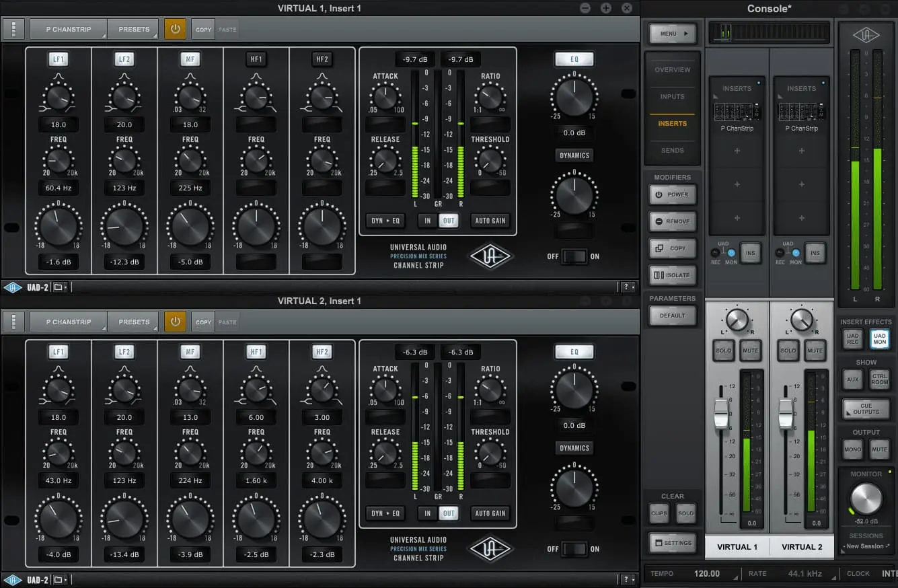The image size is (898, 588).
Task: Toggle power icon in Virtual 1 plugin toolbar
Action: tap(175, 29)
